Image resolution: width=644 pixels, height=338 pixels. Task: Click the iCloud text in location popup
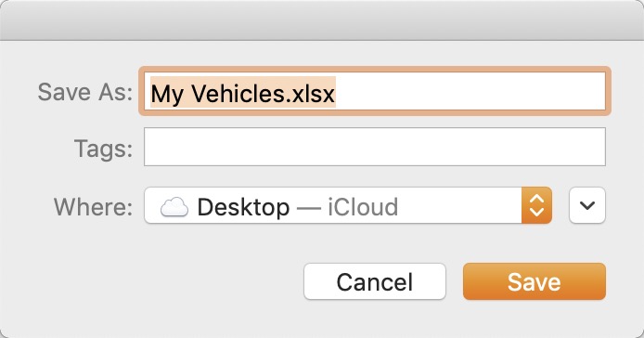pos(363,207)
